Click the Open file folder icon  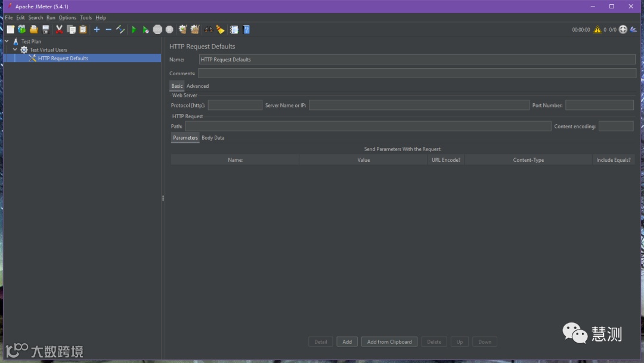pyautogui.click(x=33, y=29)
